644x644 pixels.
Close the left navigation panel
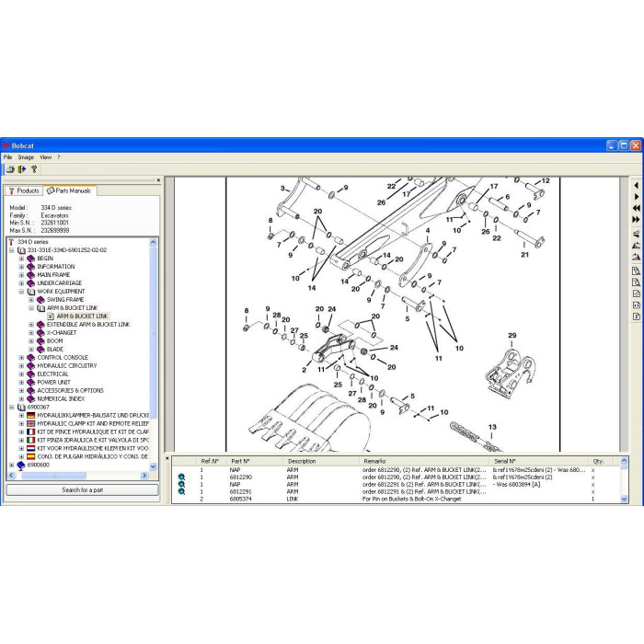[158, 180]
